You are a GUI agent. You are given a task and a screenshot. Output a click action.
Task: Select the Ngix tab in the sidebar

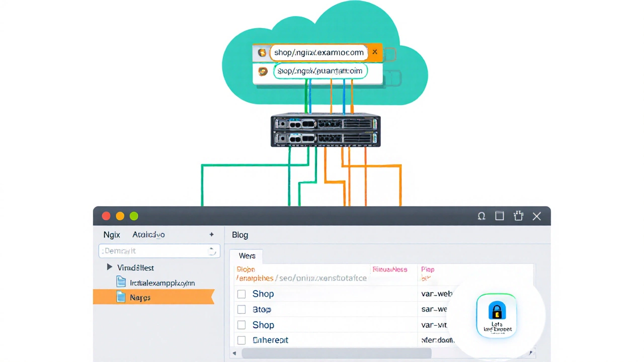[112, 234]
